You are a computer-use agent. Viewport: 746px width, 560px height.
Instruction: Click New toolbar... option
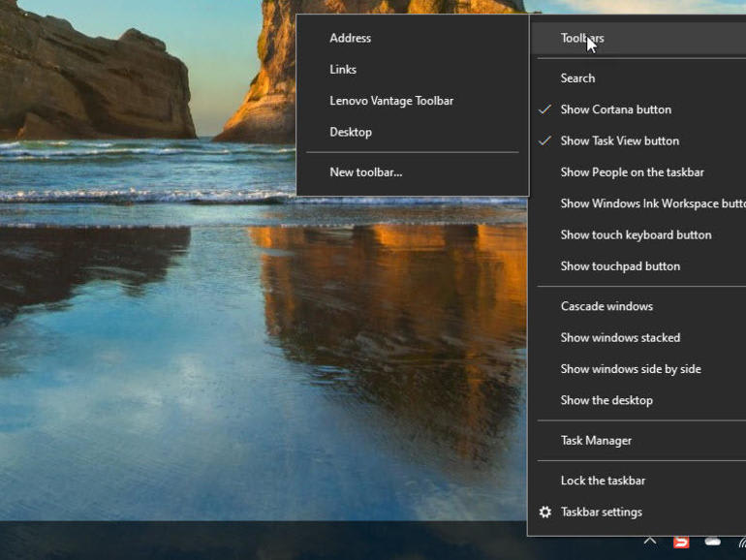[365, 172]
